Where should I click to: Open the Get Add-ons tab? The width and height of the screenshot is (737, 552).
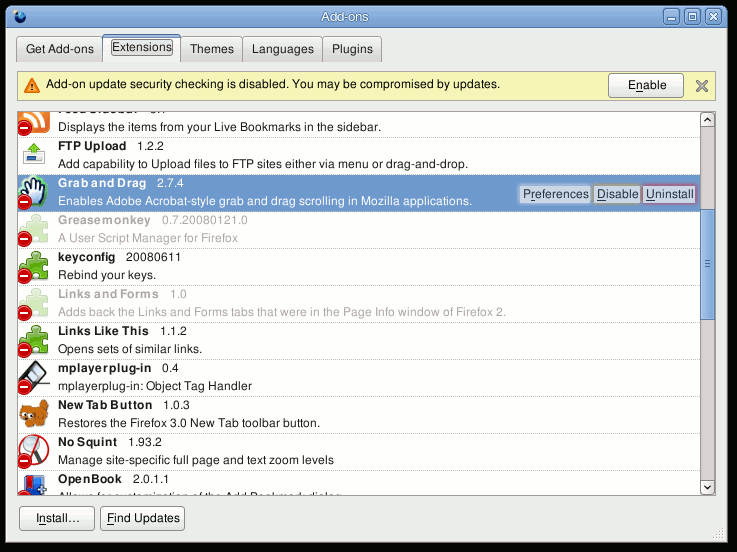point(59,49)
